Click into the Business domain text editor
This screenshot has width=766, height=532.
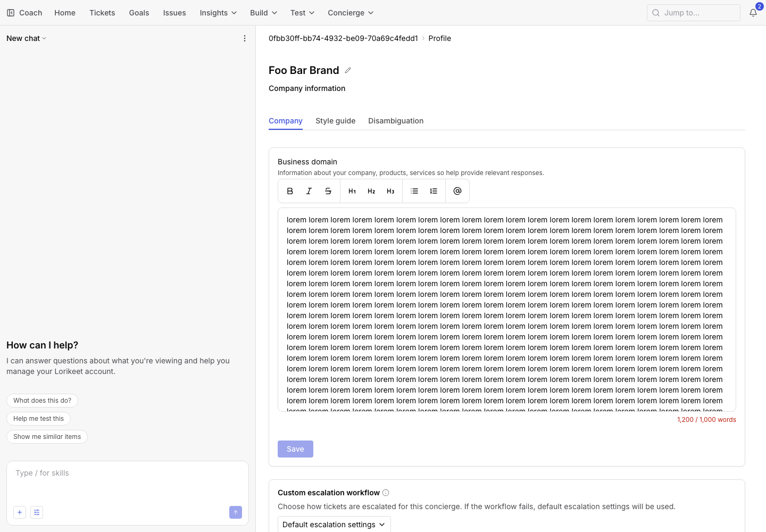point(507,310)
